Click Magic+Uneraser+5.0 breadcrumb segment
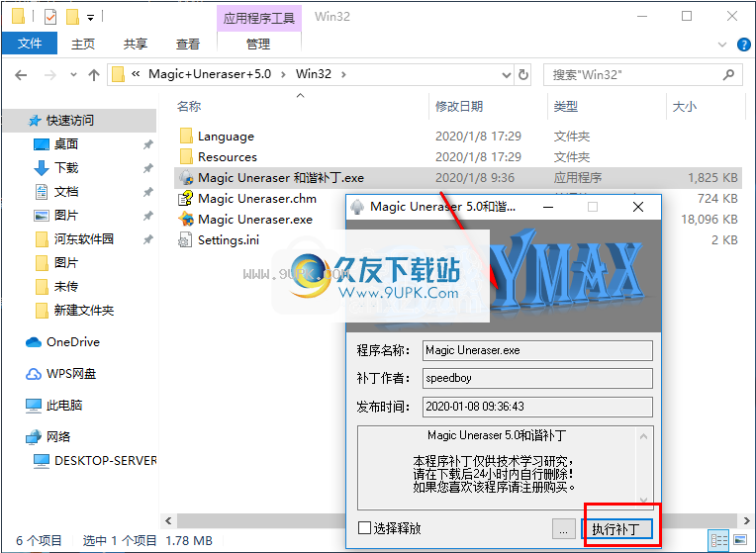Image resolution: width=756 pixels, height=553 pixels. (210, 74)
